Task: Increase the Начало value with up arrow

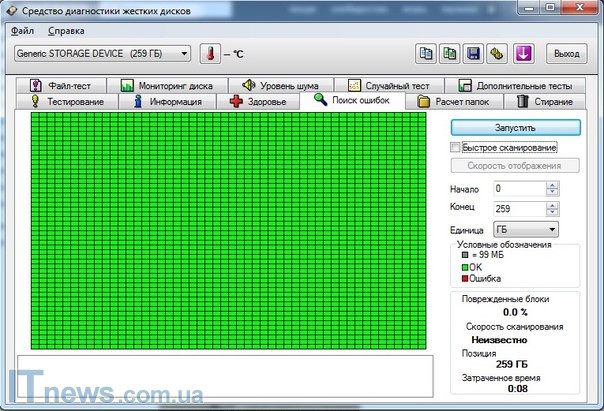Action: pos(553,184)
